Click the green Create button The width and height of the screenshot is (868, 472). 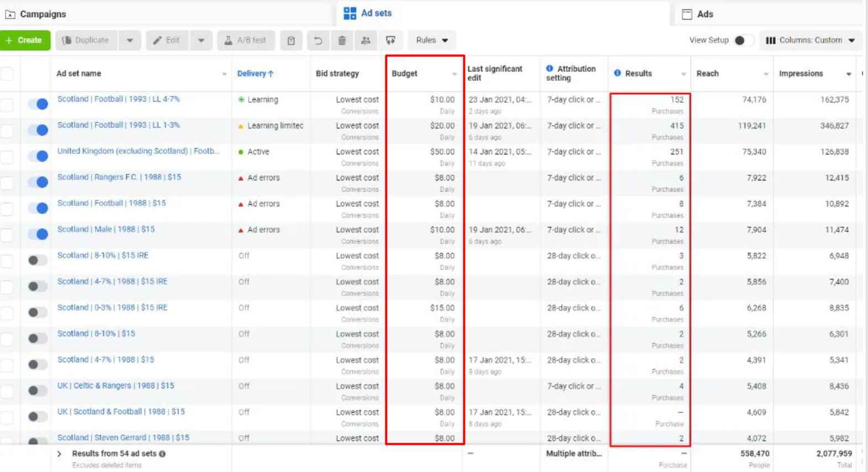[x=25, y=40]
